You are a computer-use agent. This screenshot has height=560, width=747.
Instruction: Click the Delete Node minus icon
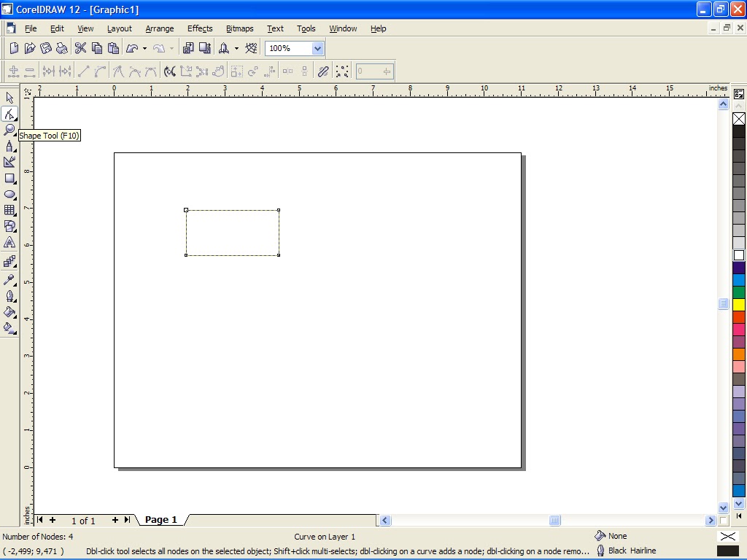(29, 71)
